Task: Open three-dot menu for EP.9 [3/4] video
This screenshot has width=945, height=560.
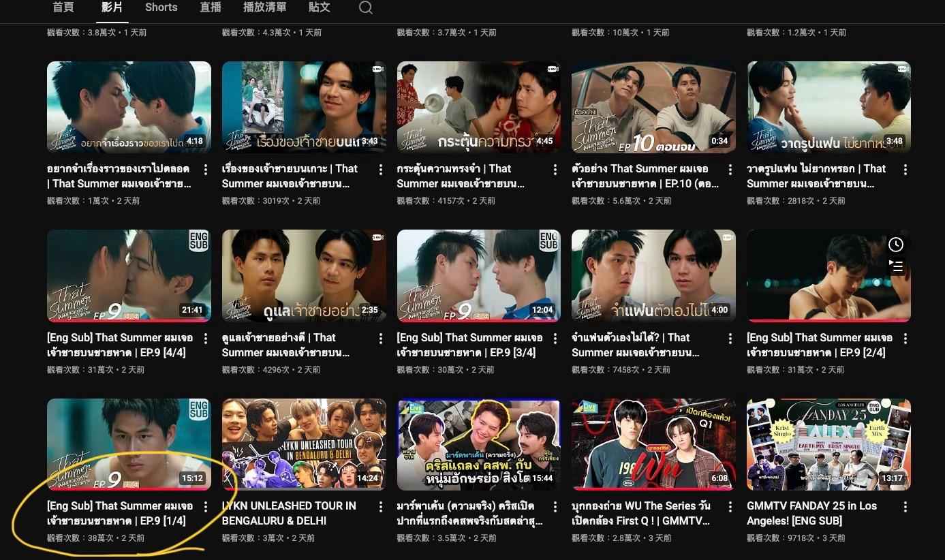Action: pyautogui.click(x=555, y=339)
